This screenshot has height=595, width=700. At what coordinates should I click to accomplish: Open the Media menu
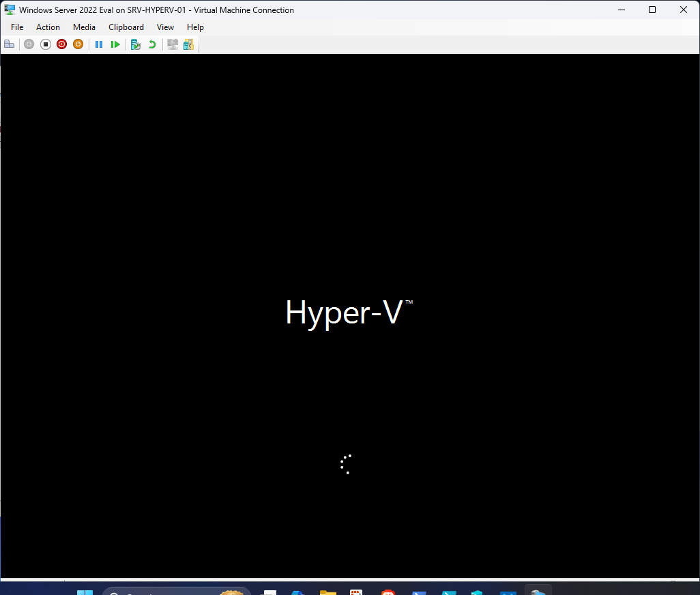tap(84, 27)
